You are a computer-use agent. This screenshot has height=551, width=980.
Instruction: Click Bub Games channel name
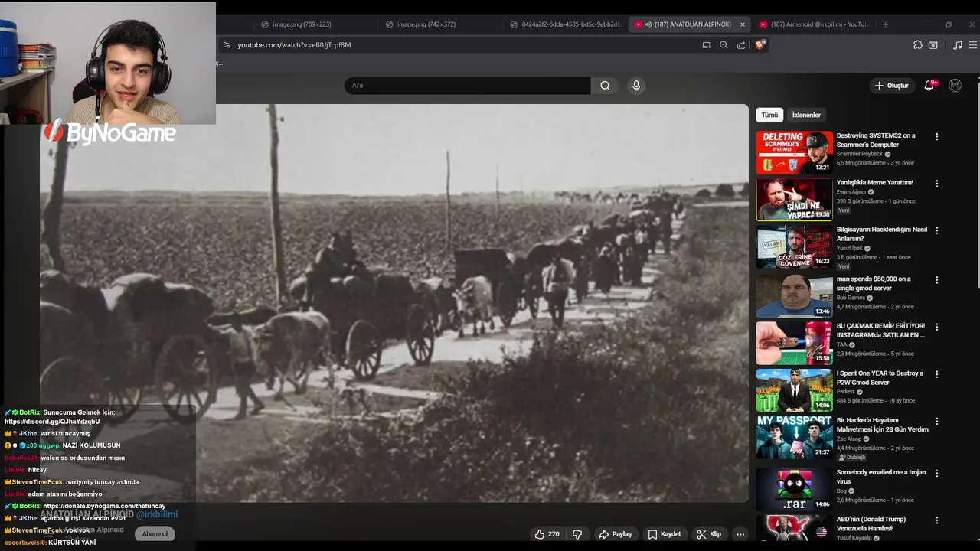point(851,298)
